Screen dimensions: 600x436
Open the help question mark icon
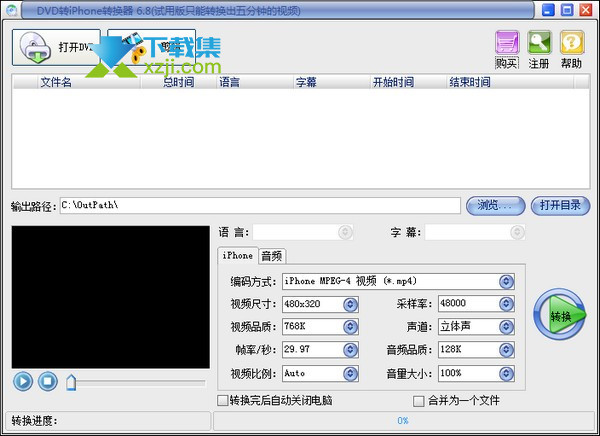point(572,42)
